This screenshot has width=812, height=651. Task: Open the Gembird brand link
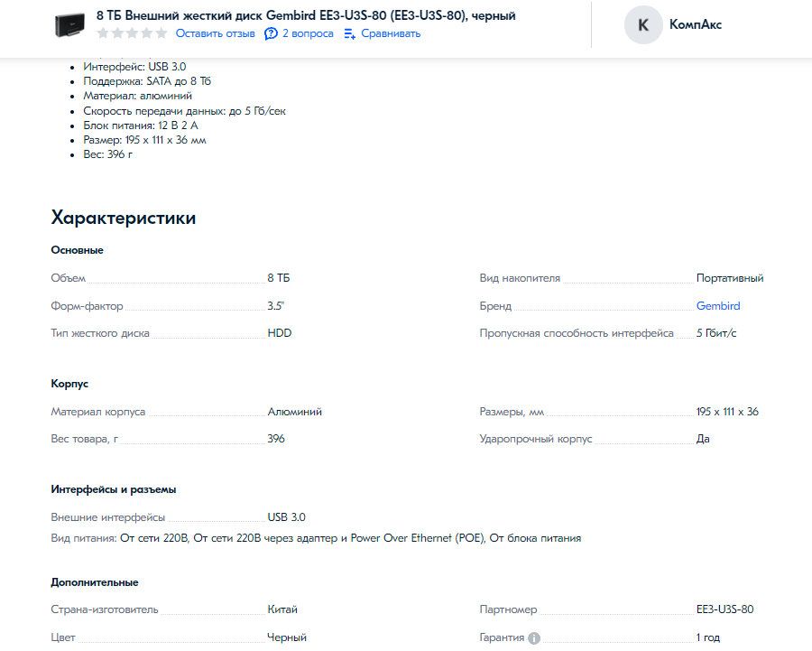click(x=718, y=306)
